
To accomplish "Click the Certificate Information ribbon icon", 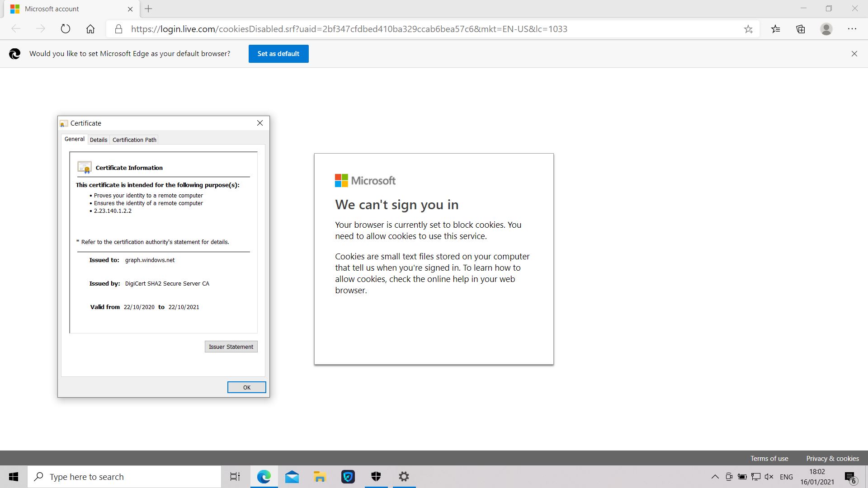I will point(85,167).
